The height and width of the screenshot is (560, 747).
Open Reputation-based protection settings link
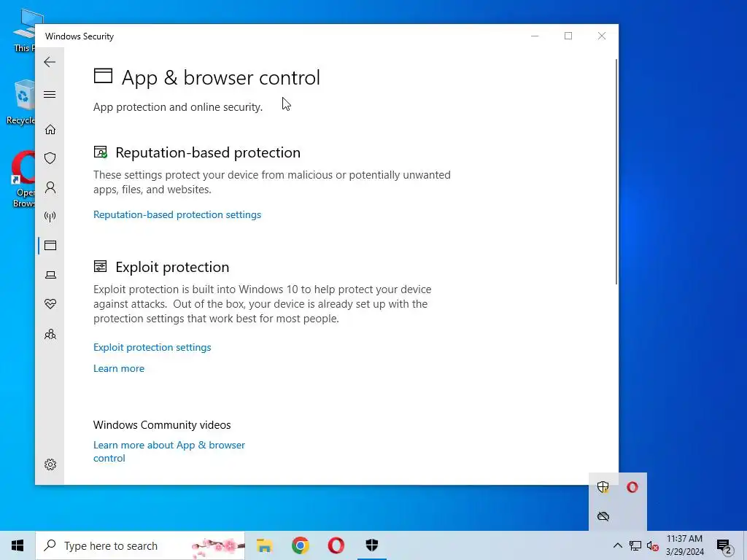click(x=177, y=215)
